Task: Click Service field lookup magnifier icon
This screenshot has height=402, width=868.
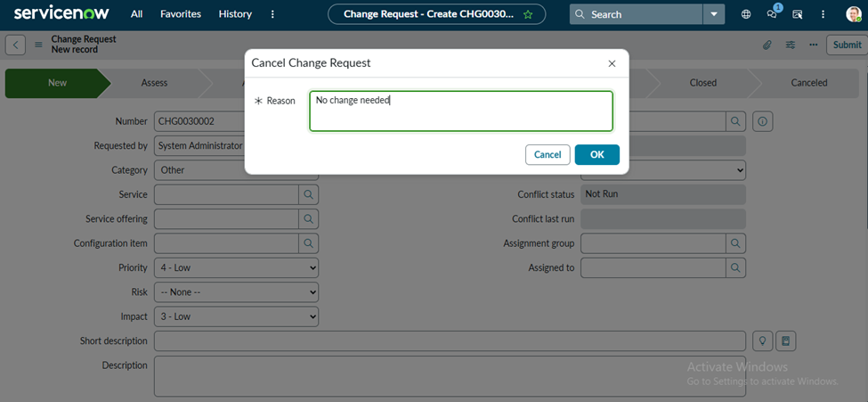Action: (308, 194)
